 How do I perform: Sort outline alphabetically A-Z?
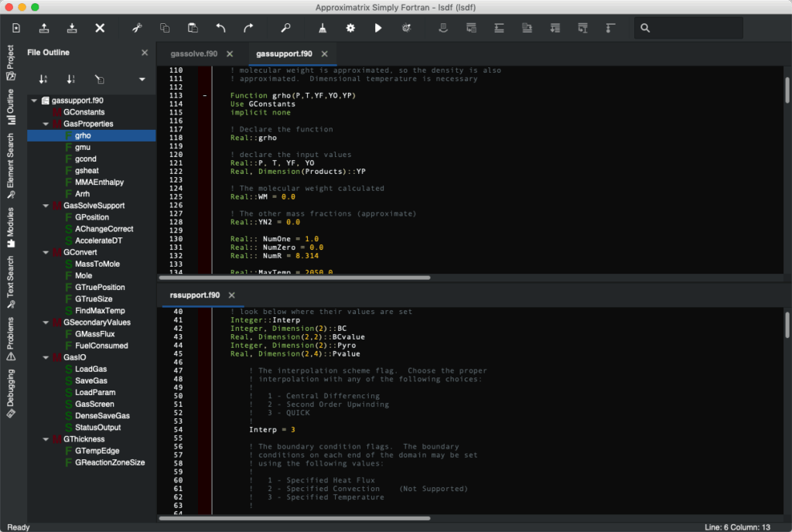tap(43, 79)
